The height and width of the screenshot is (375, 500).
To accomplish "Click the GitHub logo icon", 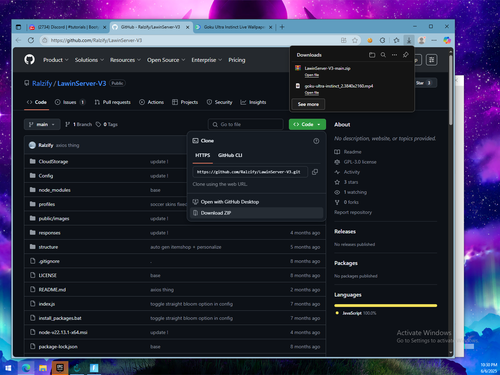I will (x=29, y=60).
